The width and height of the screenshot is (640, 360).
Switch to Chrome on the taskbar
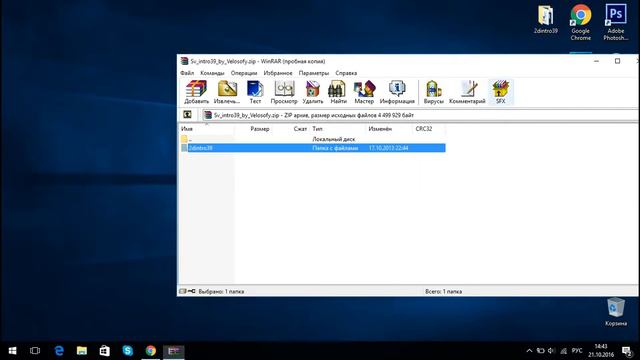(x=151, y=351)
